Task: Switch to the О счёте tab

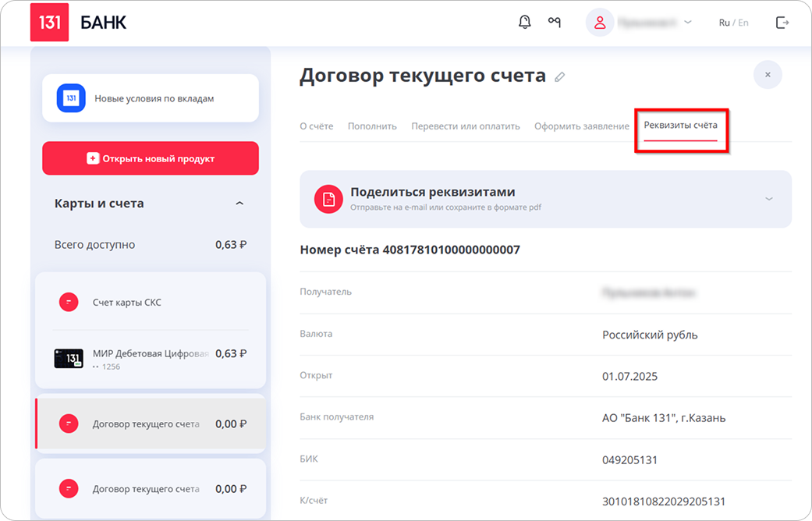Action: click(x=316, y=126)
